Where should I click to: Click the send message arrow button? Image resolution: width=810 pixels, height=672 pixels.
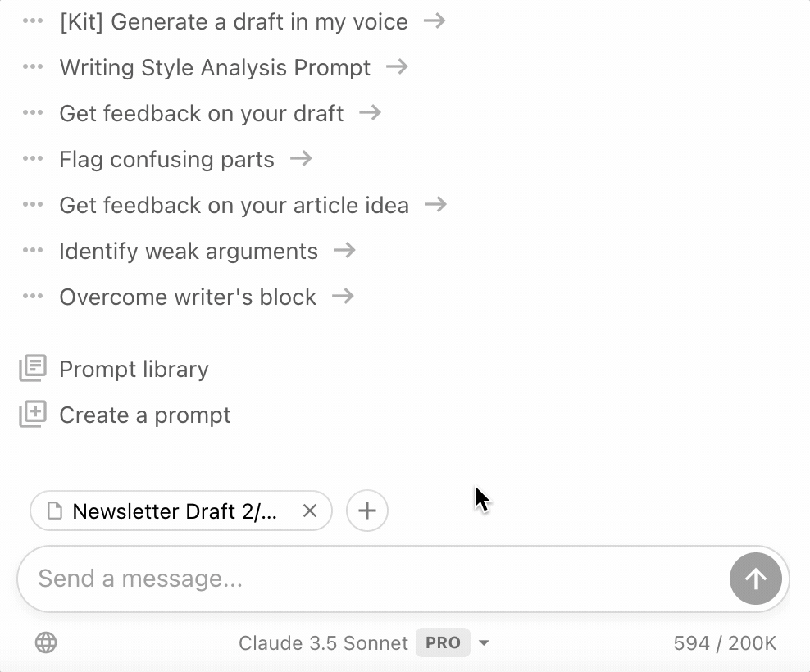[x=755, y=579]
